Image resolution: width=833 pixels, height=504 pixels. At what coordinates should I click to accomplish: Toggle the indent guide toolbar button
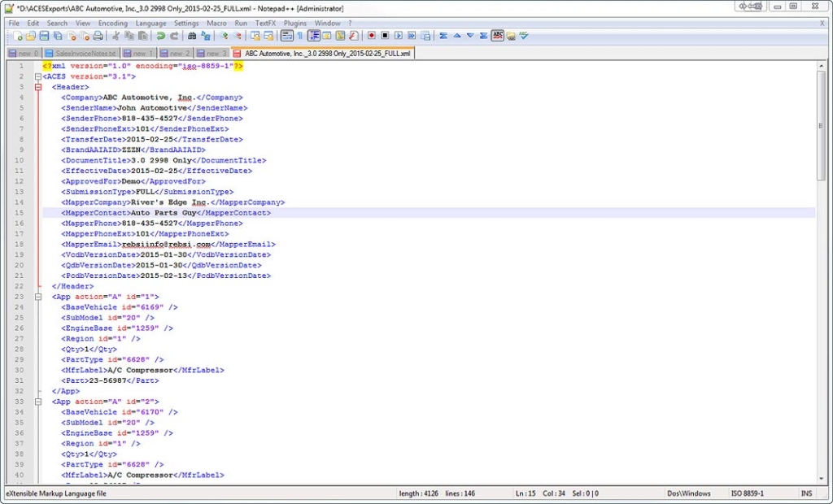click(313, 36)
